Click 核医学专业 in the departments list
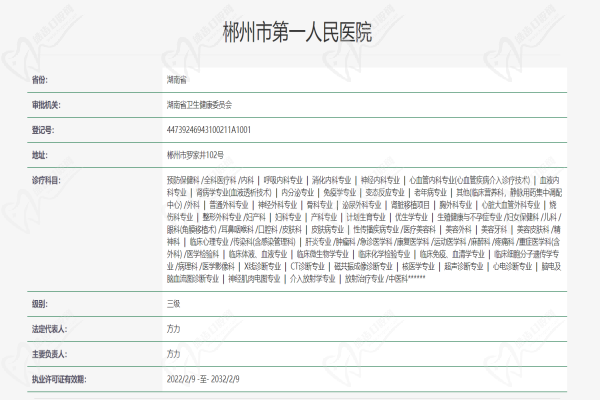This screenshot has width=600, height=400. (418, 266)
